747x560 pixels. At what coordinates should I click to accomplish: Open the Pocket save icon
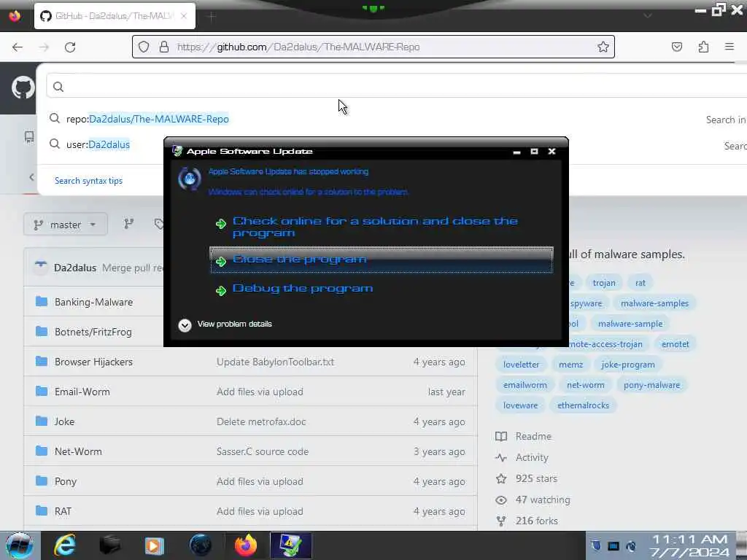[677, 47]
